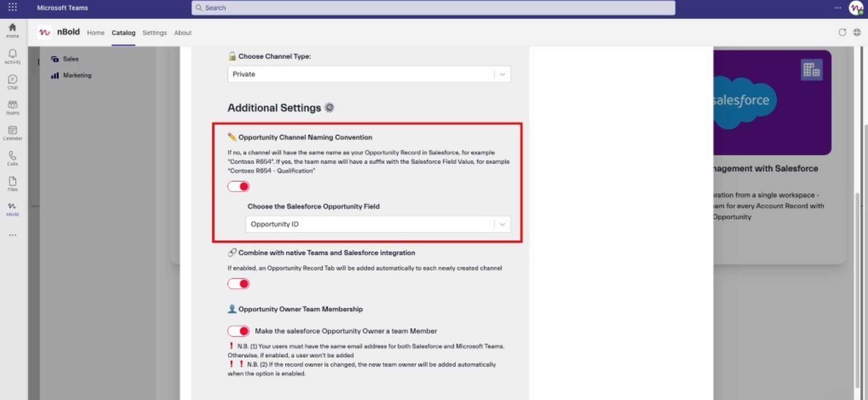Screen dimensions: 868x400
Task: Turn off Opportunity Owner team member toggle
Action: (239, 331)
